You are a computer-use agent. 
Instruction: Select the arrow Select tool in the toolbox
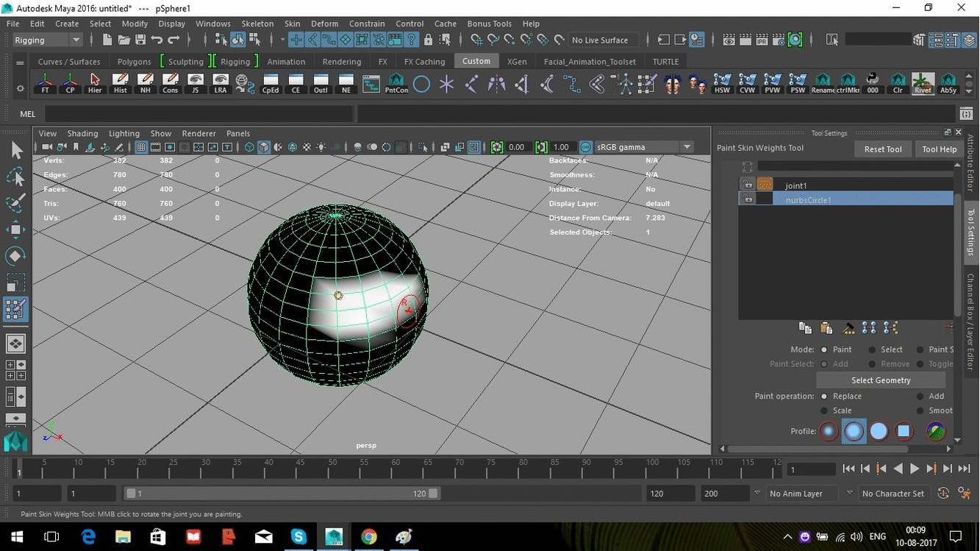(x=16, y=149)
